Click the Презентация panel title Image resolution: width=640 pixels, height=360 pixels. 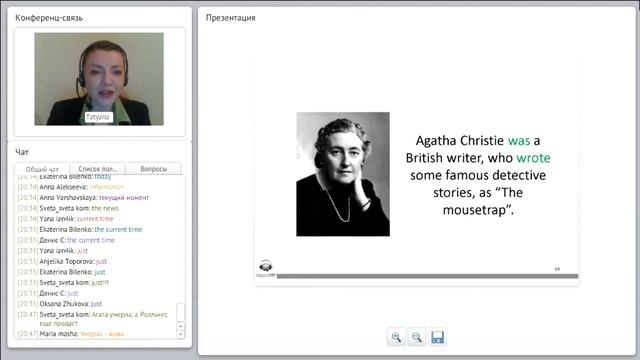click(231, 18)
